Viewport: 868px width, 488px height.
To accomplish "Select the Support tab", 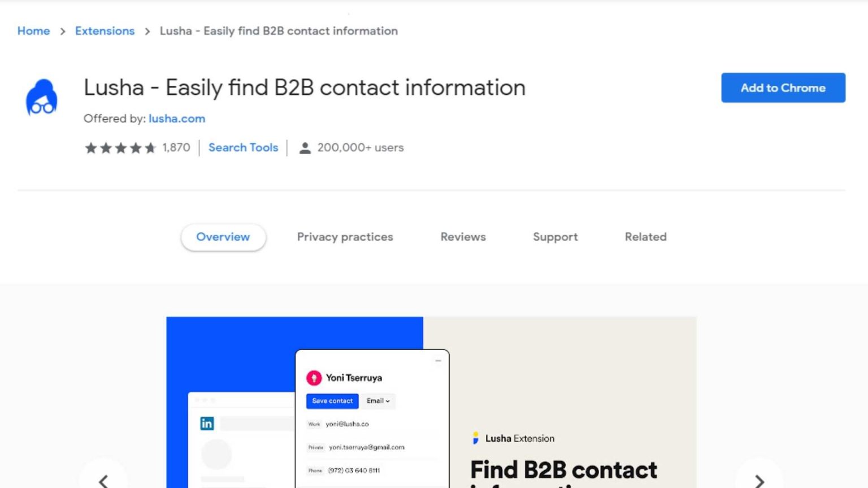I will pyautogui.click(x=555, y=237).
